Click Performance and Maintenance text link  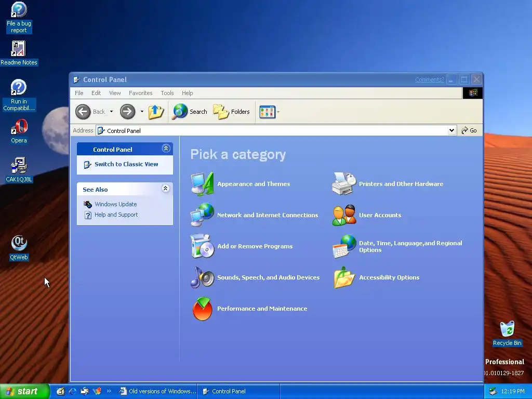pos(262,309)
